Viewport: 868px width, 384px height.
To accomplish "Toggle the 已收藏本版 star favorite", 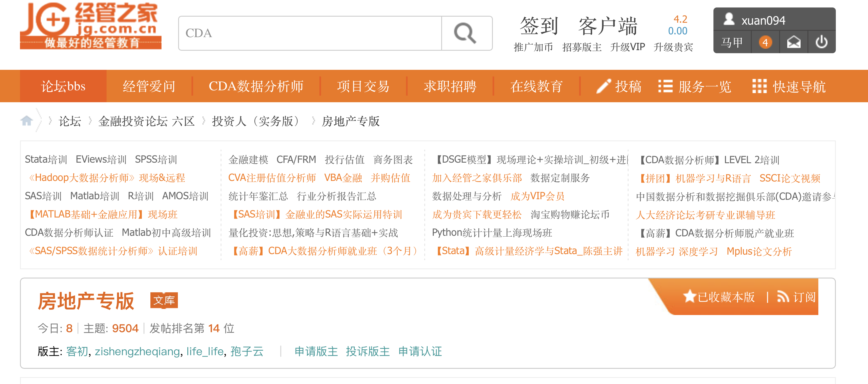I will (689, 296).
